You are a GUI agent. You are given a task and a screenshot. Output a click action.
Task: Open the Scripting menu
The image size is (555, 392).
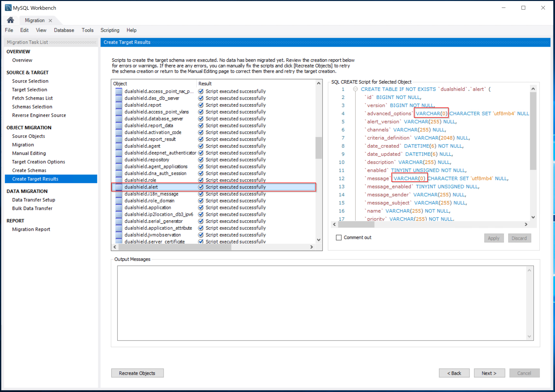(x=110, y=30)
